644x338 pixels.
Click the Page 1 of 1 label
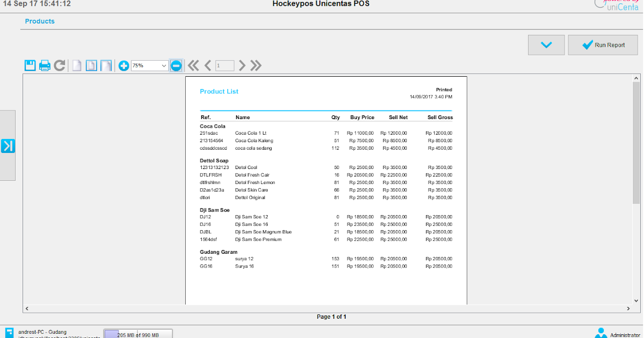(332, 317)
